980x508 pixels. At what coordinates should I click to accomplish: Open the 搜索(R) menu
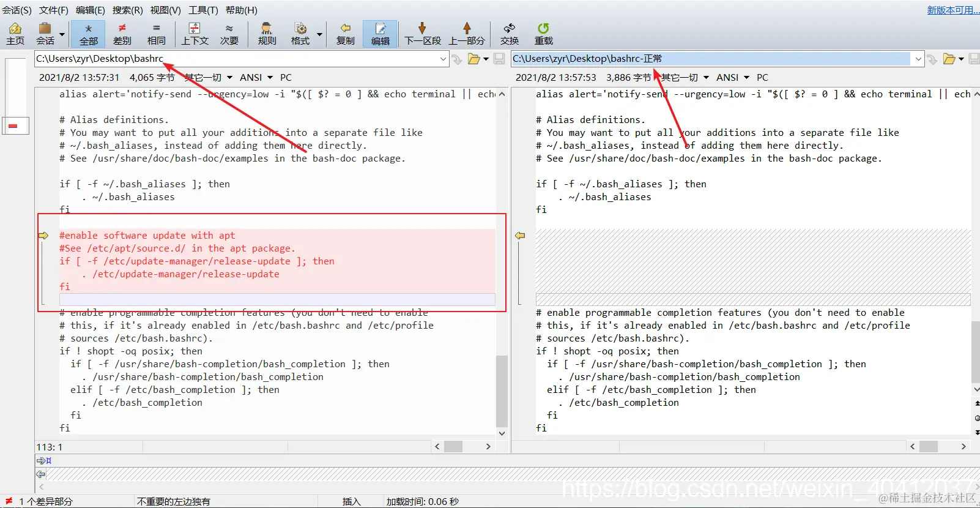coord(127,10)
